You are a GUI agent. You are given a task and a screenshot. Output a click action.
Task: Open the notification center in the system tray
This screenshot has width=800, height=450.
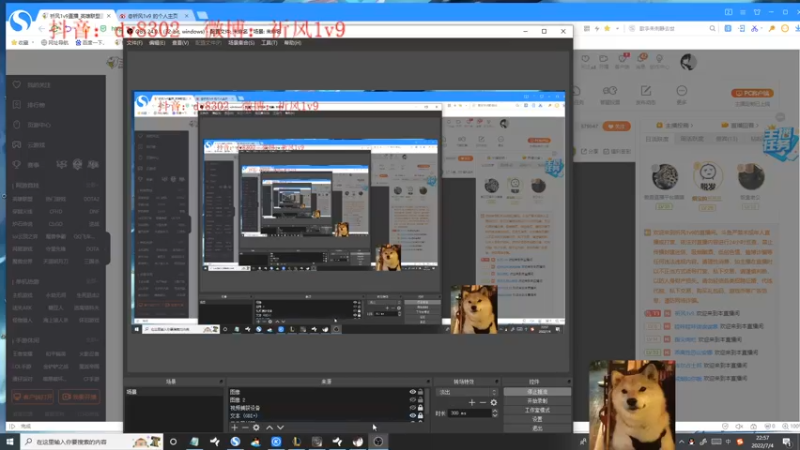pyautogui.click(x=787, y=442)
